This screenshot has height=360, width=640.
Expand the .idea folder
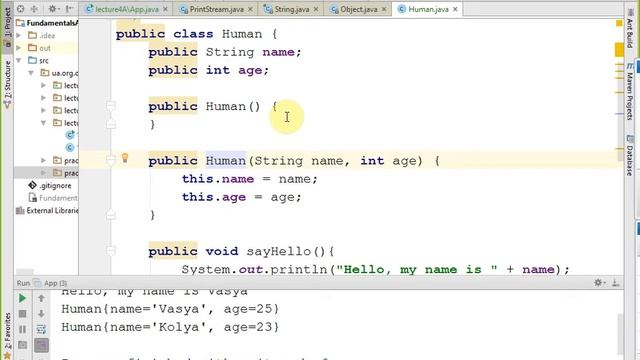pos(19,36)
